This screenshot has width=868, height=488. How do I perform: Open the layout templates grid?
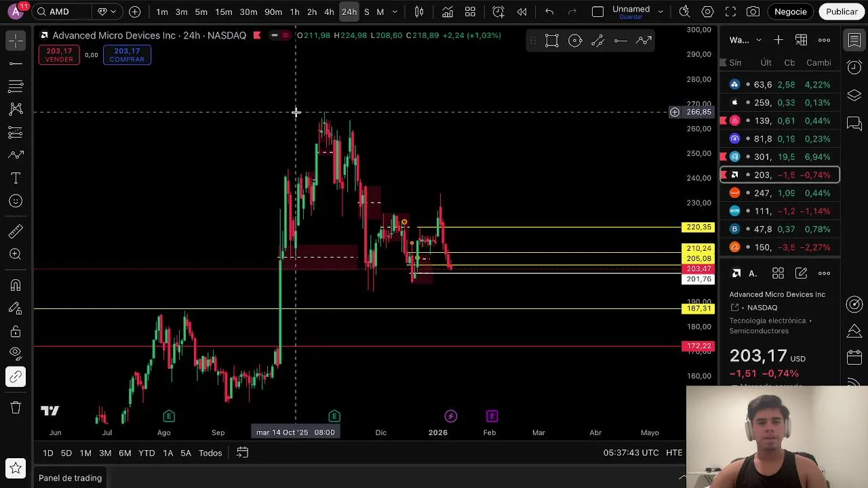(470, 12)
